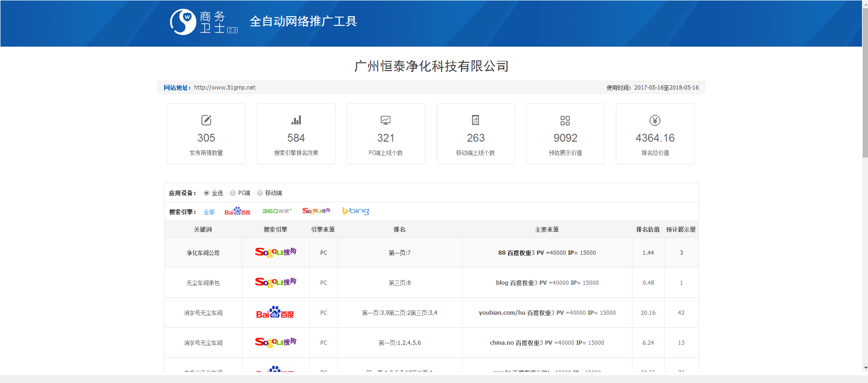
Task: Open website link http://www.51gmp.net
Action: [x=224, y=88]
